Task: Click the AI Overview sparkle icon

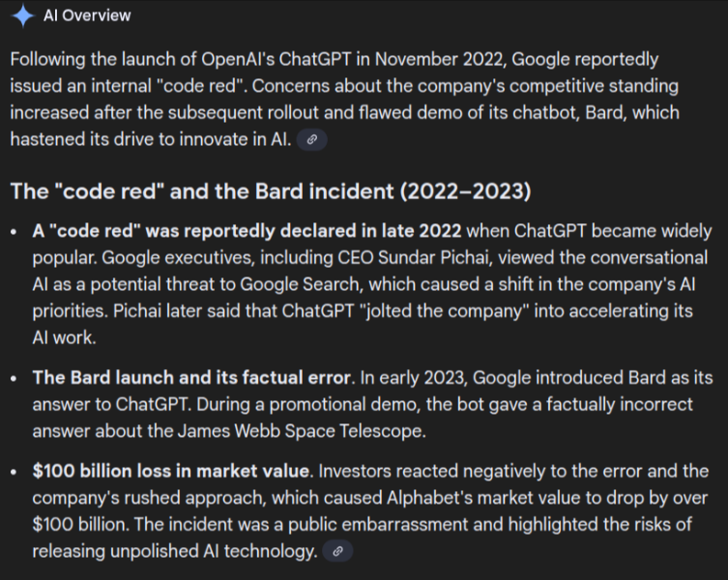Action: [x=22, y=16]
